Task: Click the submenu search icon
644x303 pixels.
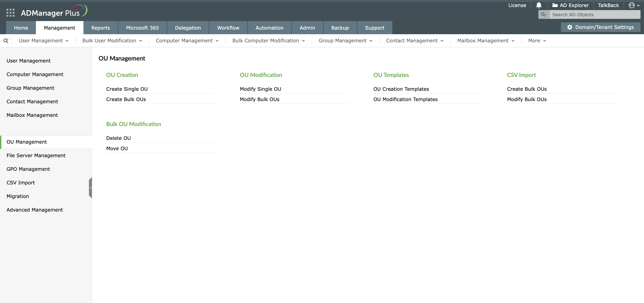Action: [6, 41]
